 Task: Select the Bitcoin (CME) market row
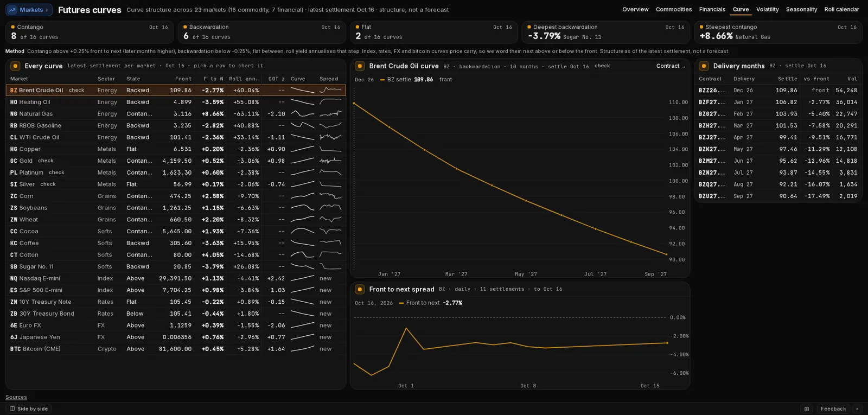point(176,349)
